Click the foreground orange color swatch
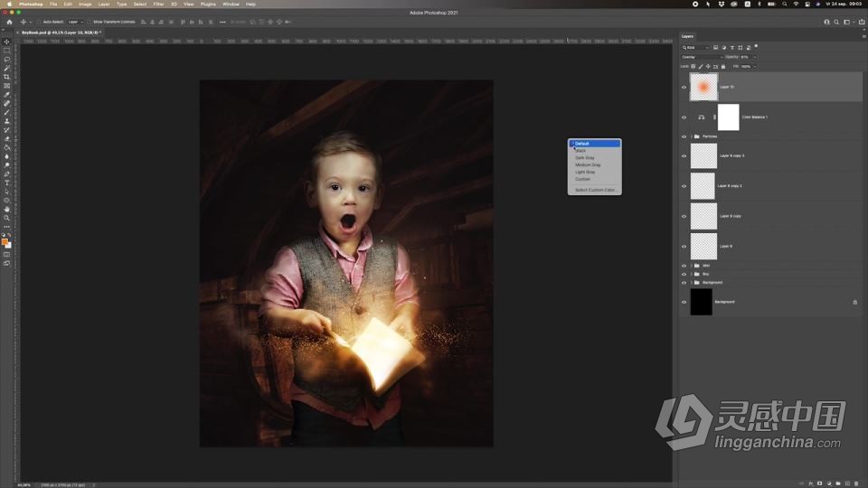The image size is (868, 488). click(5, 242)
